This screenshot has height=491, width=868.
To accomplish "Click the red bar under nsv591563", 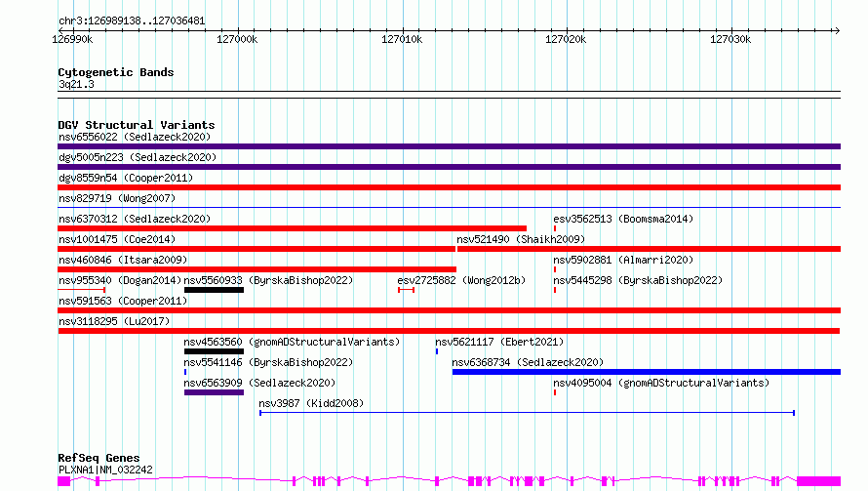I will click(449, 310).
